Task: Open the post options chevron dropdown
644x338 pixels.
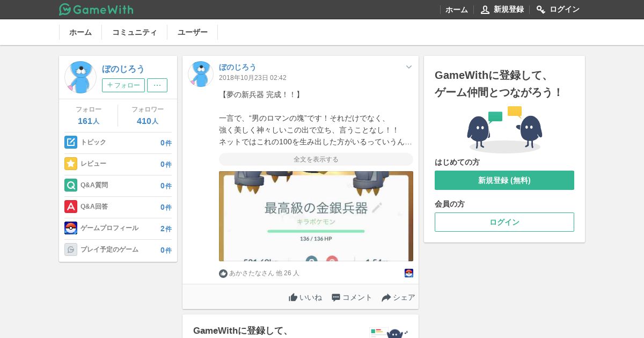Action: [409, 67]
